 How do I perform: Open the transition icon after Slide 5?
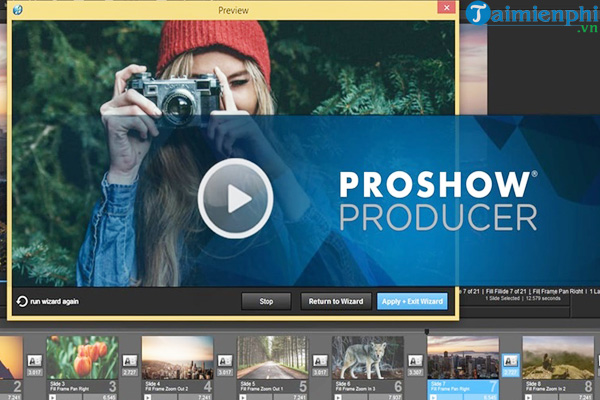tap(320, 361)
